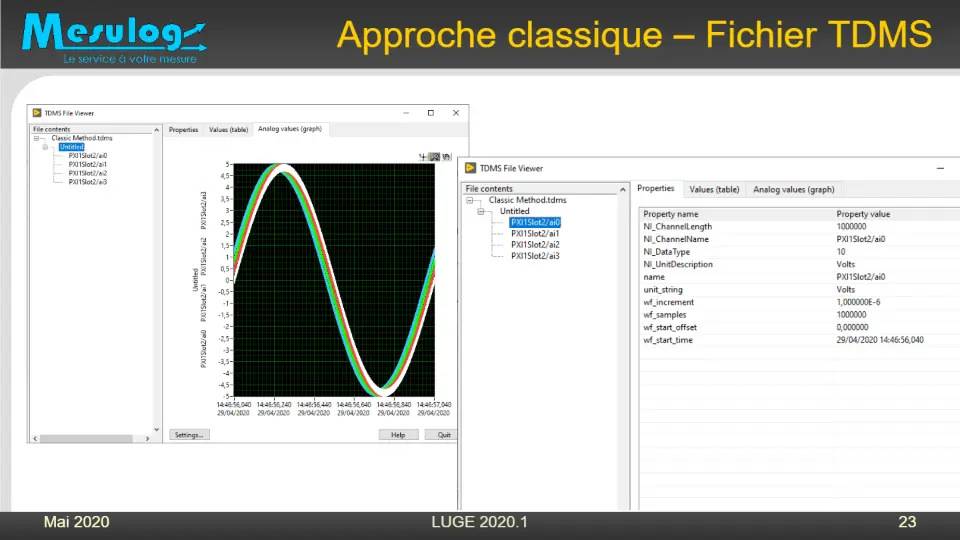Click the LabVIEW icon in front TDMS File Viewer title bar

coord(470,168)
